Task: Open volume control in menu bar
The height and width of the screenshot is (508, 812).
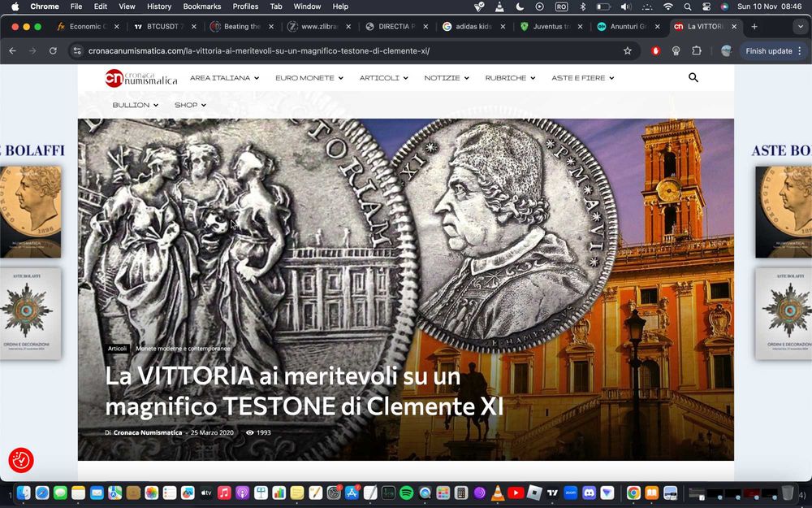Action: (625, 7)
